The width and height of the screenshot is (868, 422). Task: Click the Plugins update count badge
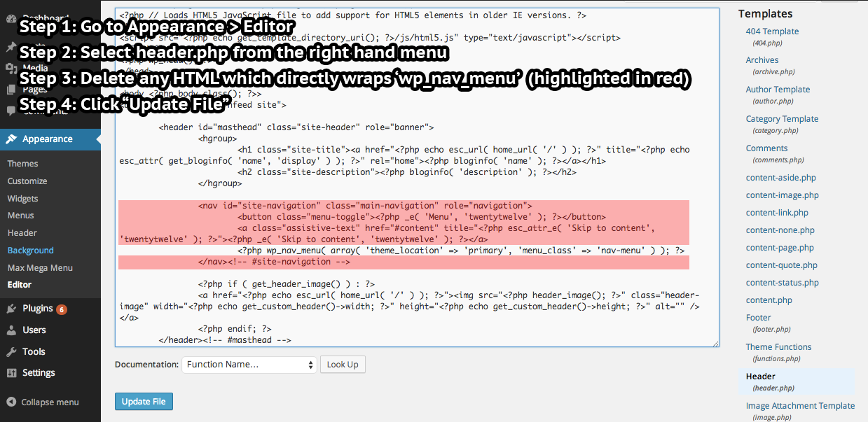[x=62, y=309]
